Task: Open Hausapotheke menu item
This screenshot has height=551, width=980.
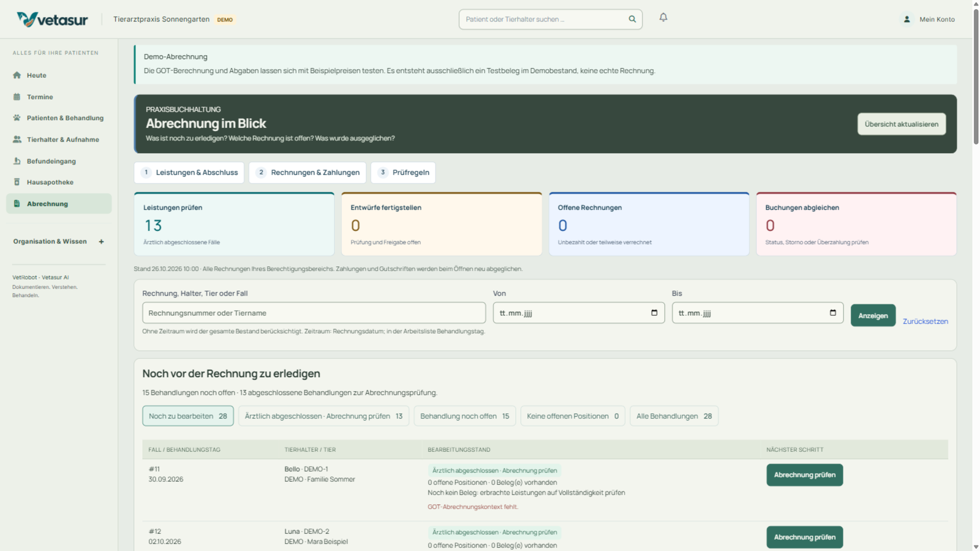Action: (59, 182)
